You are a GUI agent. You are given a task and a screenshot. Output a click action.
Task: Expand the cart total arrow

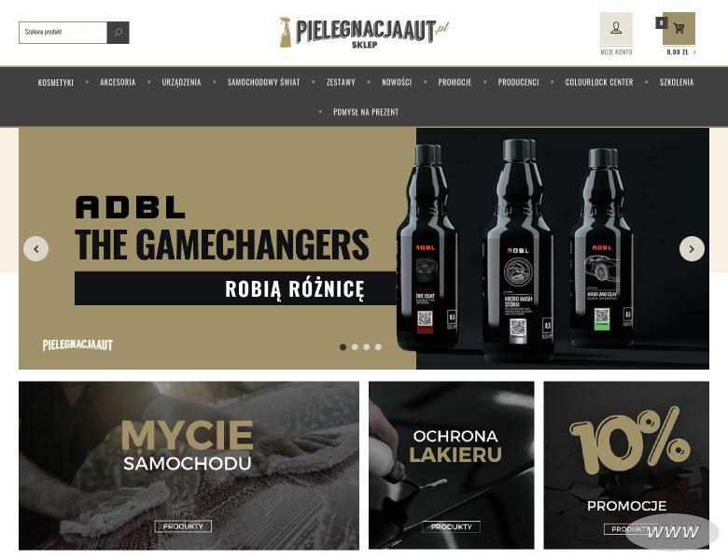694,52
